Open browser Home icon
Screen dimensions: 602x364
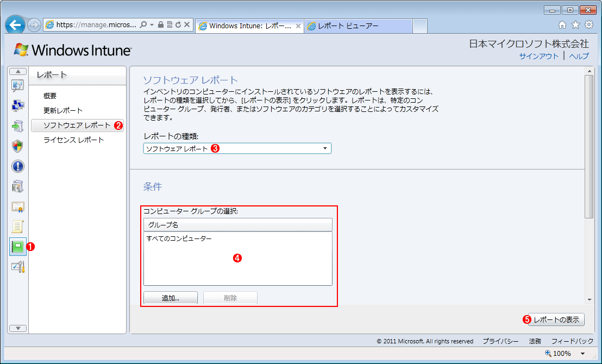click(562, 26)
